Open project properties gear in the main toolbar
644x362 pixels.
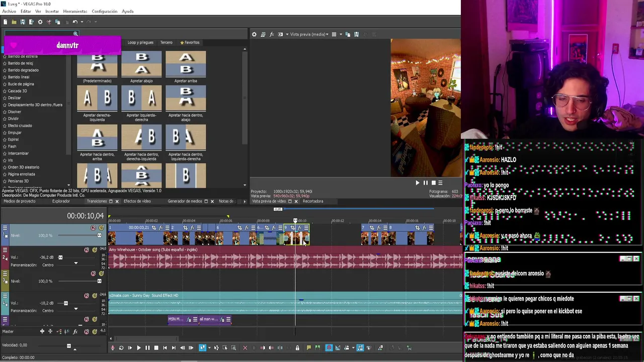40,22
